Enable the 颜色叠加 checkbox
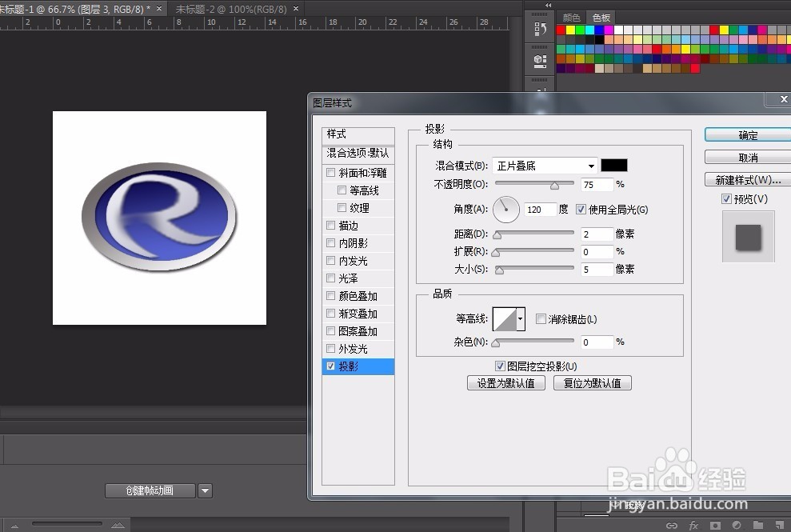Screen dimensions: 791x532 (x=331, y=296)
